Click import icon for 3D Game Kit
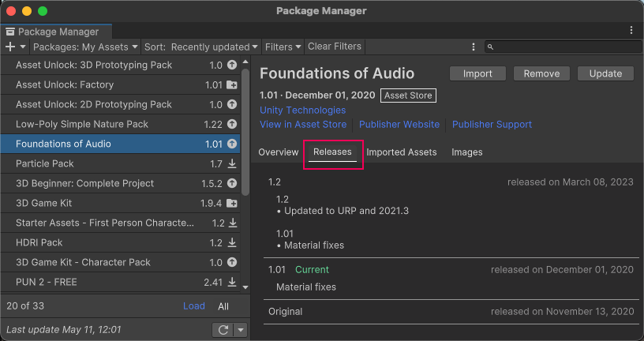644x341 pixels. pyautogui.click(x=232, y=203)
